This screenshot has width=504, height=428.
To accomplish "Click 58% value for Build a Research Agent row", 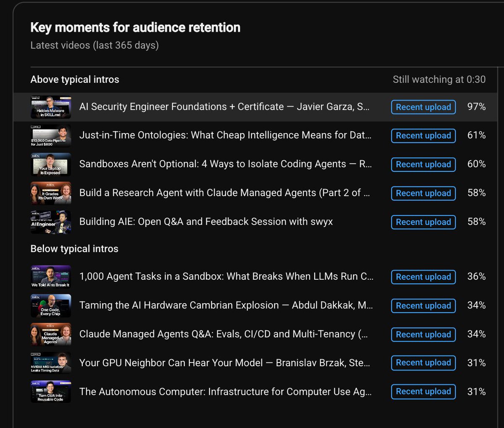I will pos(477,193).
